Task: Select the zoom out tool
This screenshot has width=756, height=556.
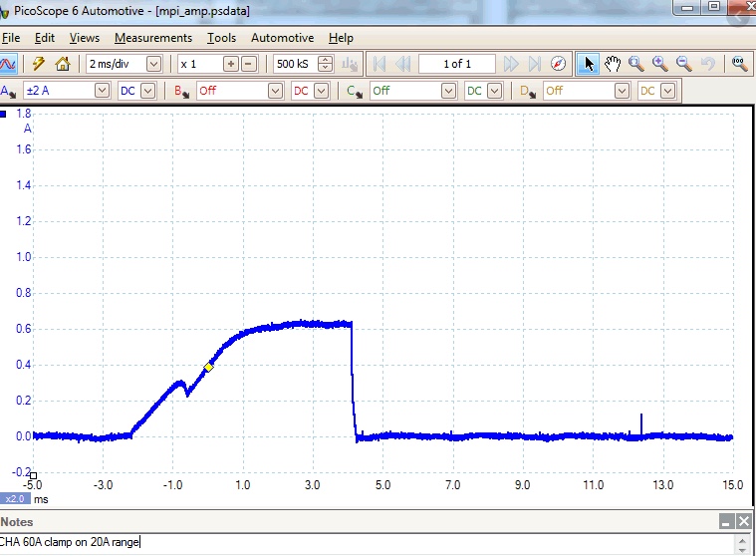Action: [x=683, y=64]
